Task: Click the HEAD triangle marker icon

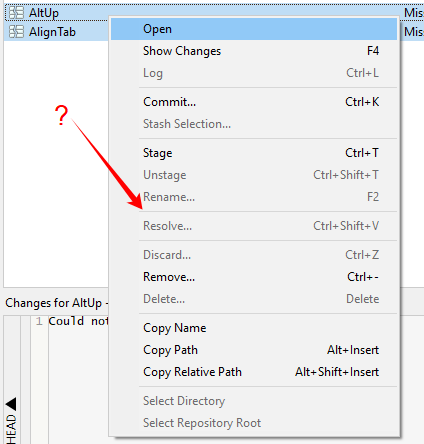Action: [x=11, y=404]
